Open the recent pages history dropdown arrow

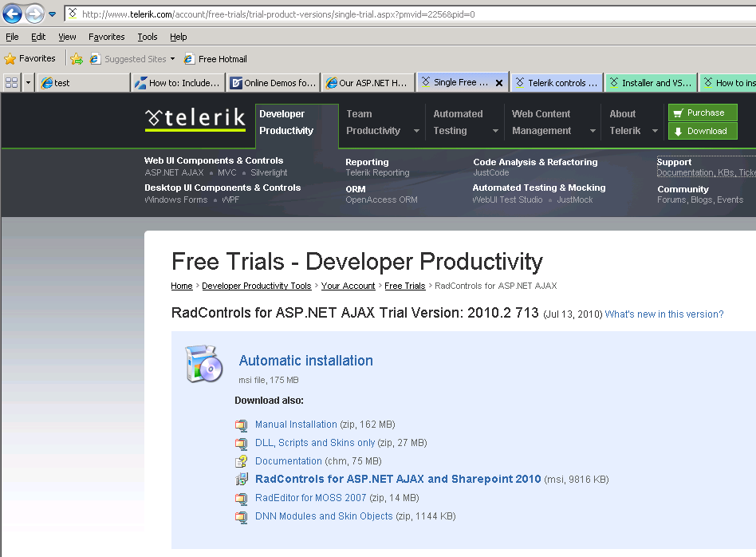tap(52, 14)
